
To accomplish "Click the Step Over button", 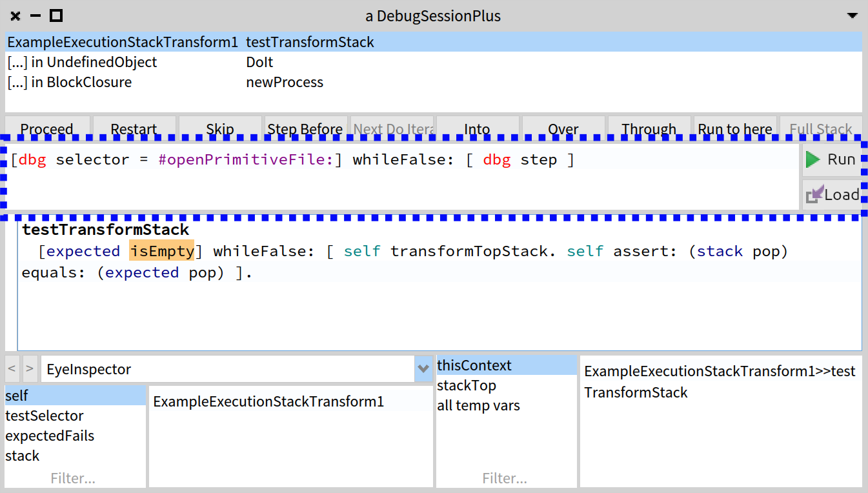I will pos(563,128).
